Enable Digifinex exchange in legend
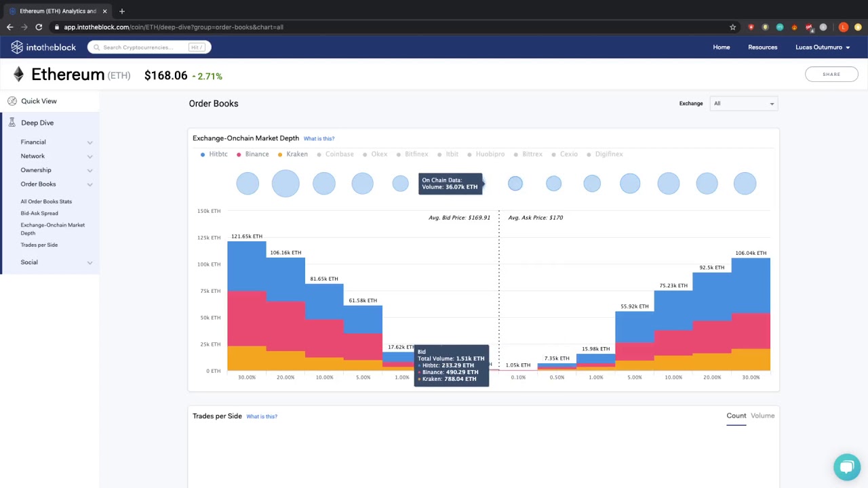 point(605,154)
